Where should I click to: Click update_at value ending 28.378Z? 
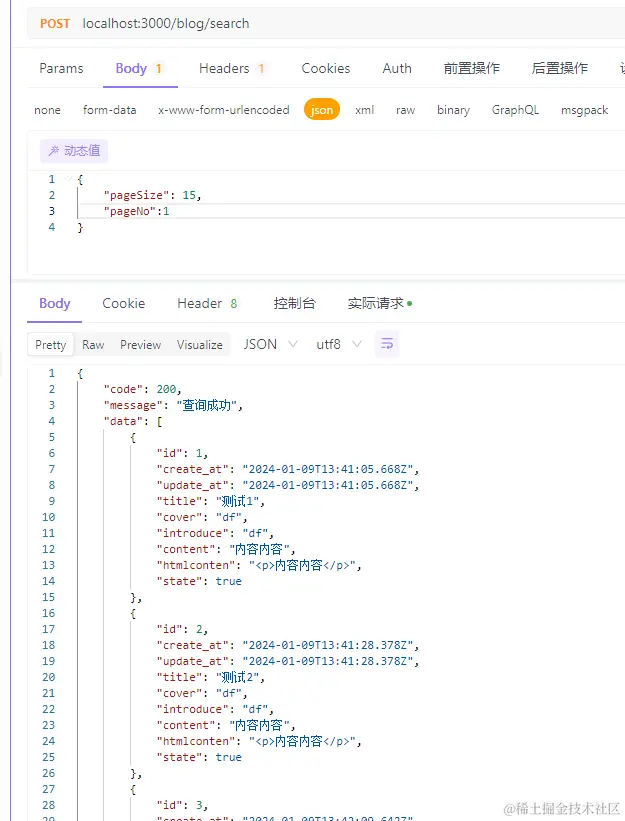pos(328,661)
